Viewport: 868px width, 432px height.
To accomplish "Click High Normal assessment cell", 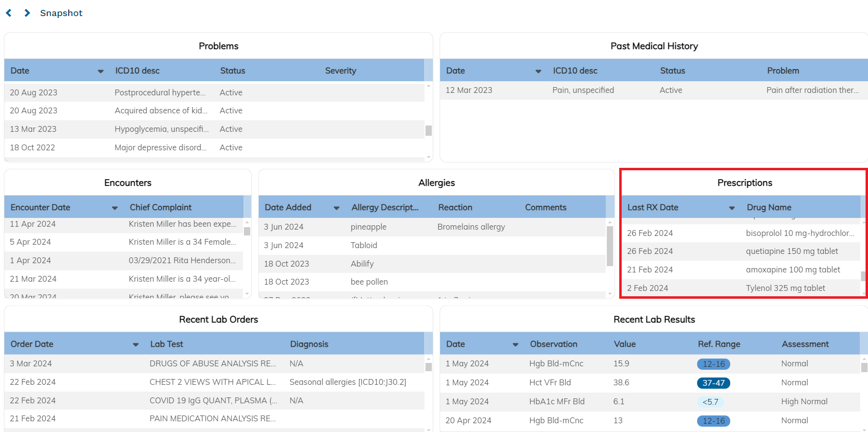I will pos(804,401).
